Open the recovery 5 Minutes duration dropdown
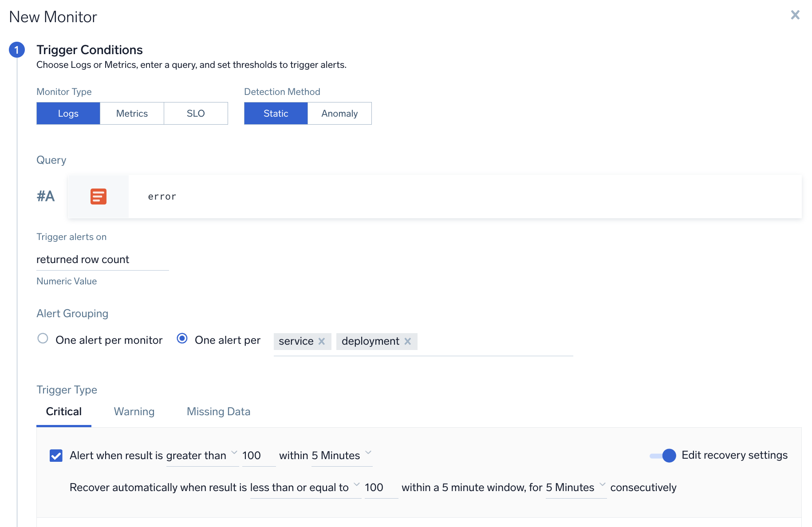Viewport: 812px width, 527px height. coord(575,488)
